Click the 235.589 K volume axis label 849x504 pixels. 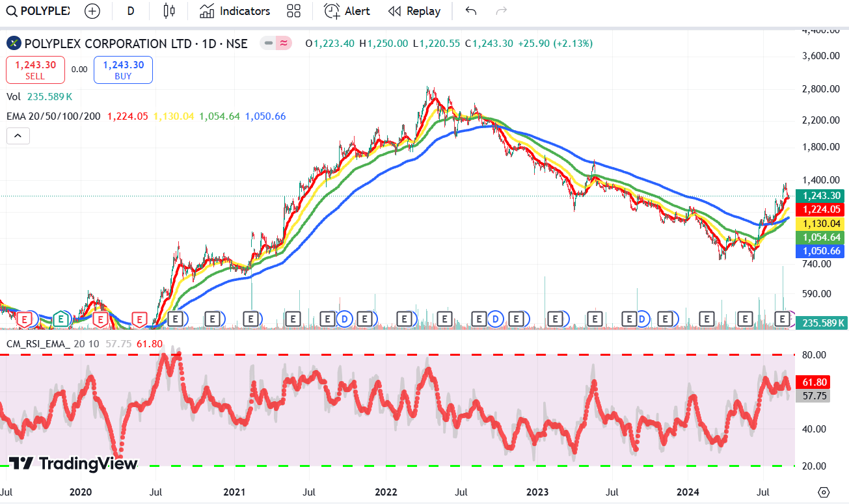[x=821, y=323]
